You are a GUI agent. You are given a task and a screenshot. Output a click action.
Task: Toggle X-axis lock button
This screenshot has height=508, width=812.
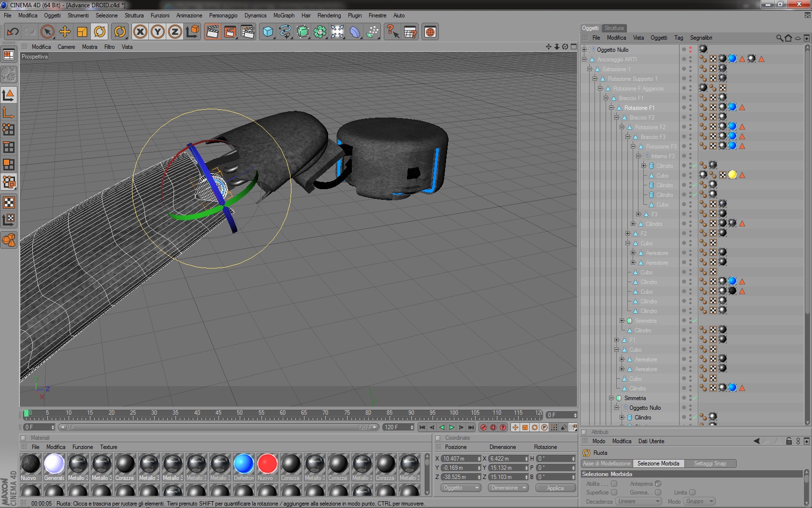[140, 32]
